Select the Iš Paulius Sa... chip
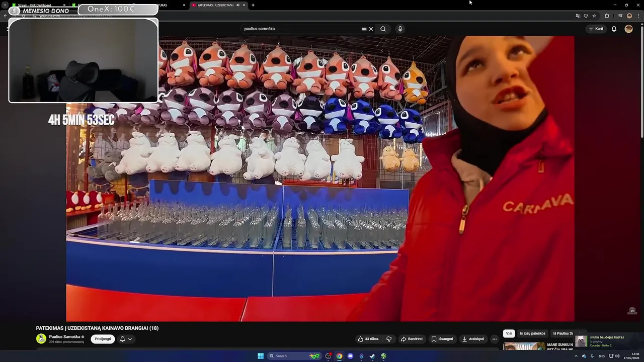 tap(563, 333)
